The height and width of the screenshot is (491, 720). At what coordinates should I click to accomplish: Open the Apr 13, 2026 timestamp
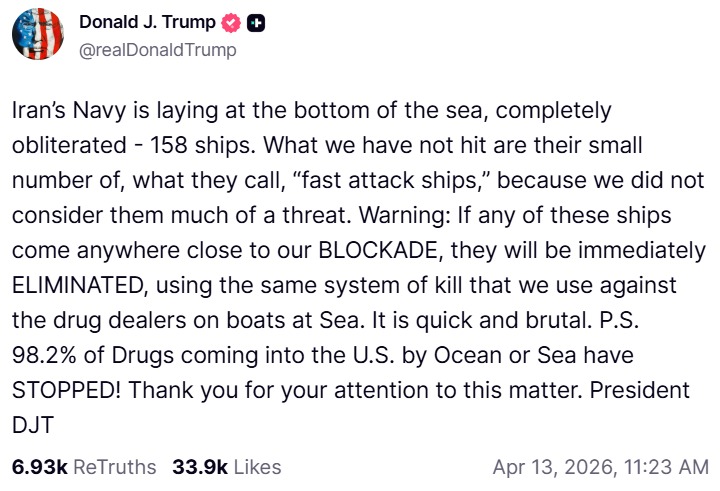pos(600,467)
